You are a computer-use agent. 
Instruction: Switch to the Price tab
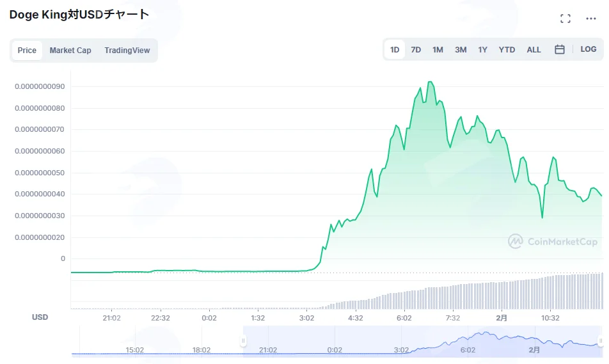tap(27, 51)
